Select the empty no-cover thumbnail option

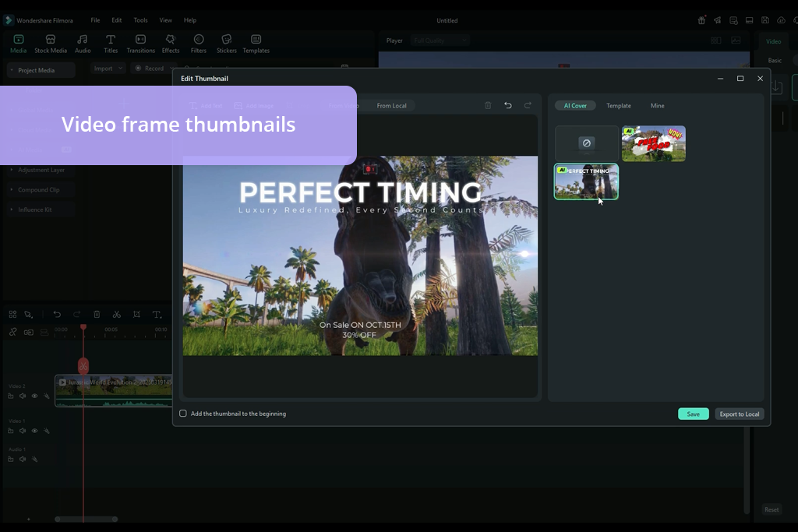(x=586, y=144)
